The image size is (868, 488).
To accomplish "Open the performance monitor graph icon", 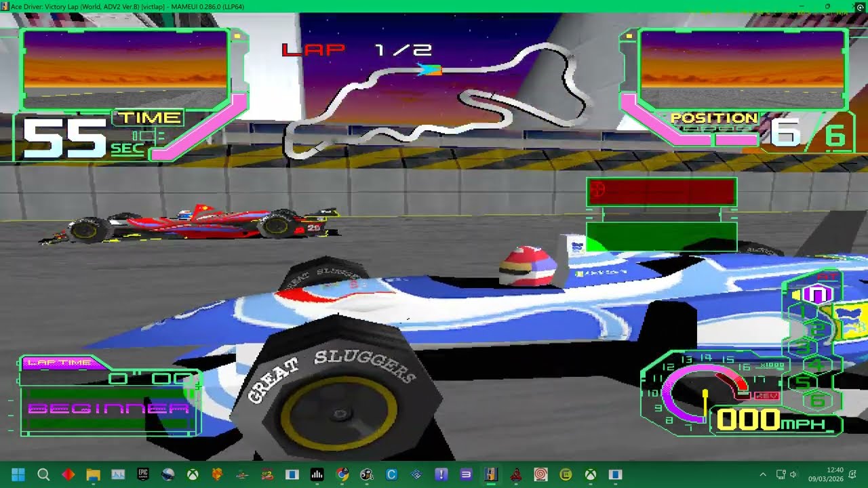I will (x=118, y=474).
